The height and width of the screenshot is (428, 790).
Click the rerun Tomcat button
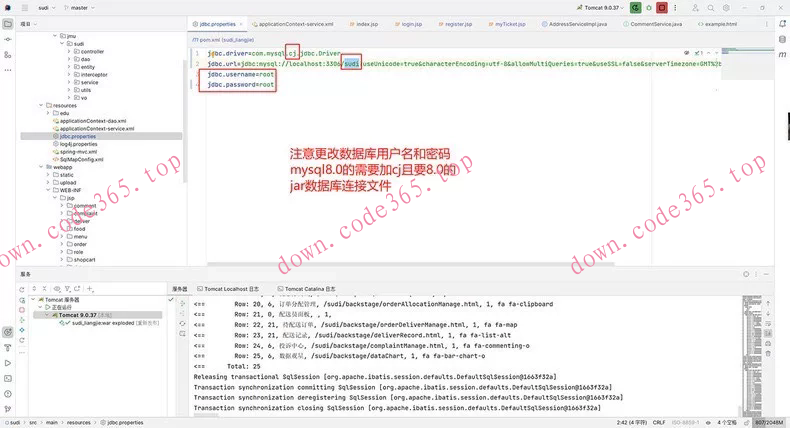coord(636,6)
